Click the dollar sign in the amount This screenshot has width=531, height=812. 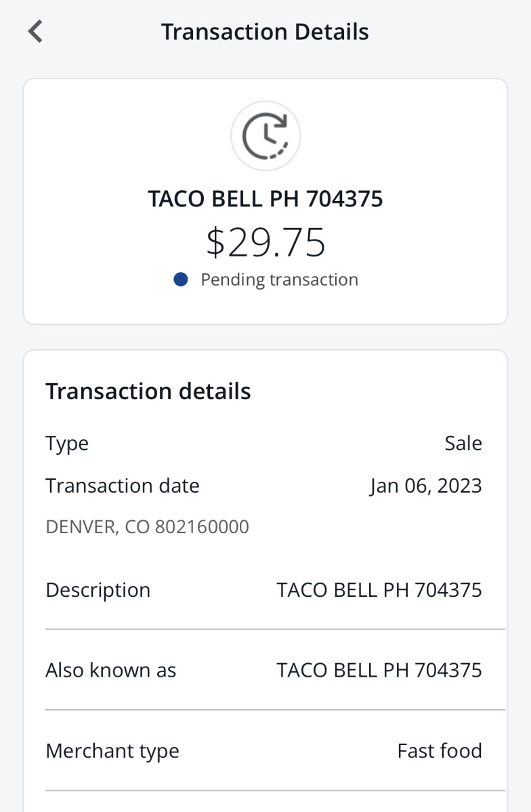[215, 243]
